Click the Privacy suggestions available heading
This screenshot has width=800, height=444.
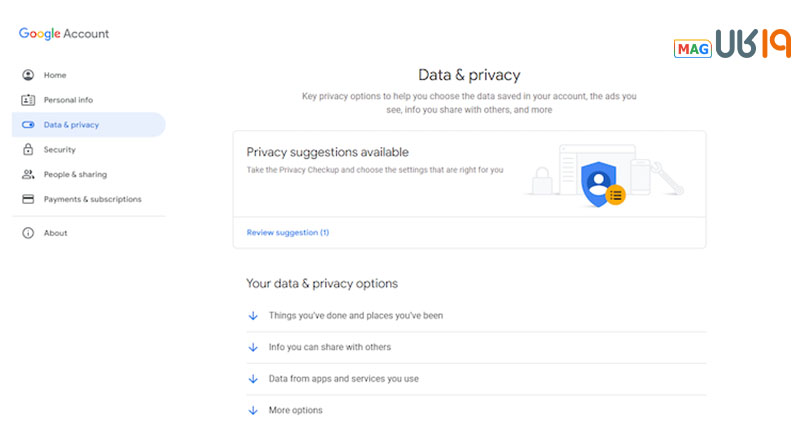coord(328,152)
